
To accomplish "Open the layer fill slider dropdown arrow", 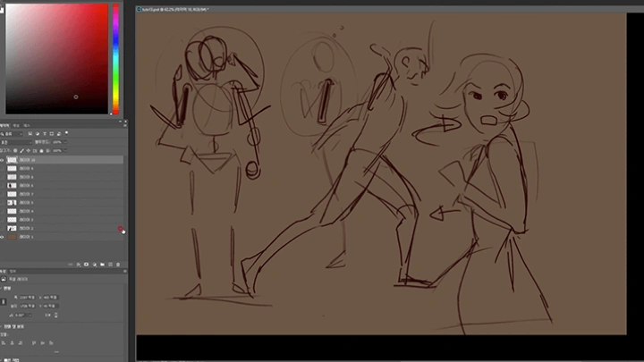I will (65, 151).
